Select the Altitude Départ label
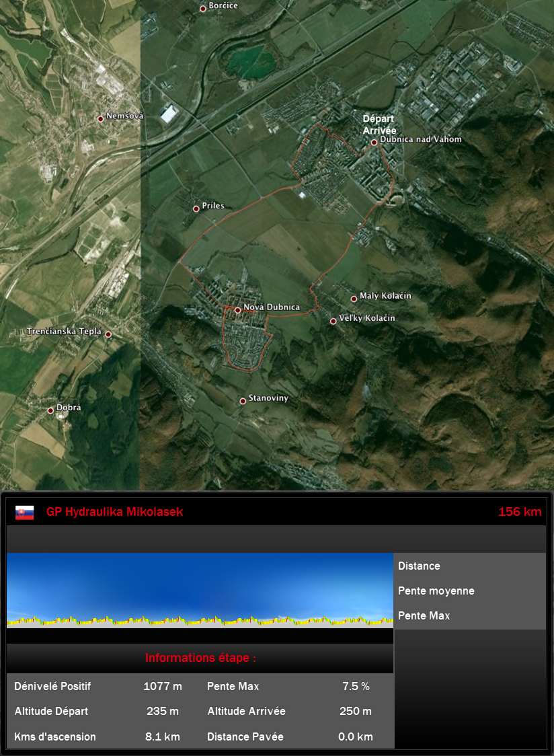Image resolution: width=554 pixels, height=756 pixels. pos(51,711)
